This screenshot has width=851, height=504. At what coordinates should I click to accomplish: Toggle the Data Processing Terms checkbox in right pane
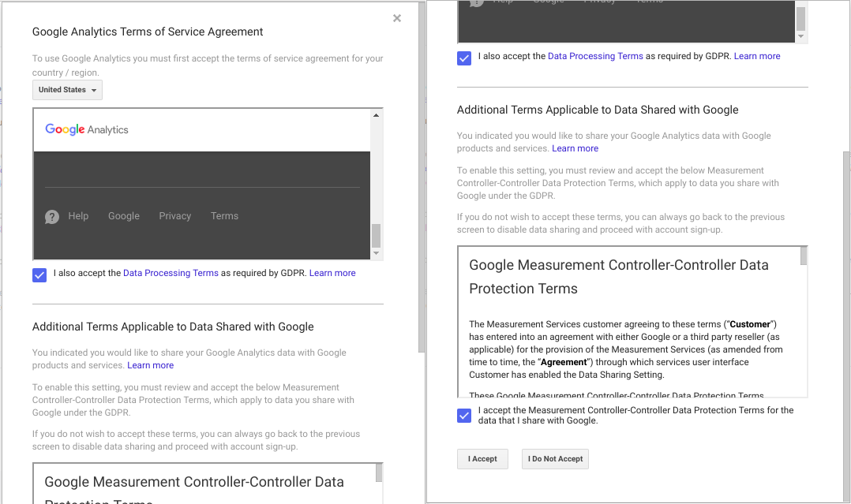coord(464,58)
